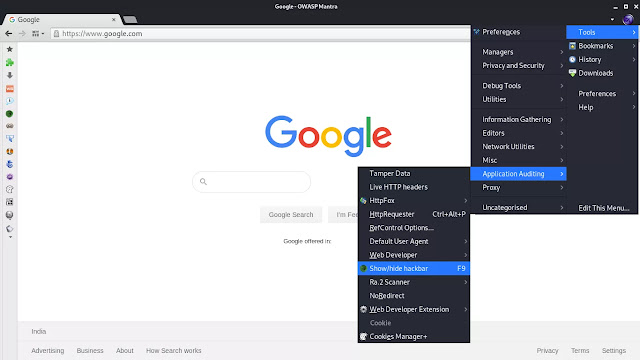Click the hackbar icon in highlighted entry
This screenshot has height=360, width=640.
363,268
